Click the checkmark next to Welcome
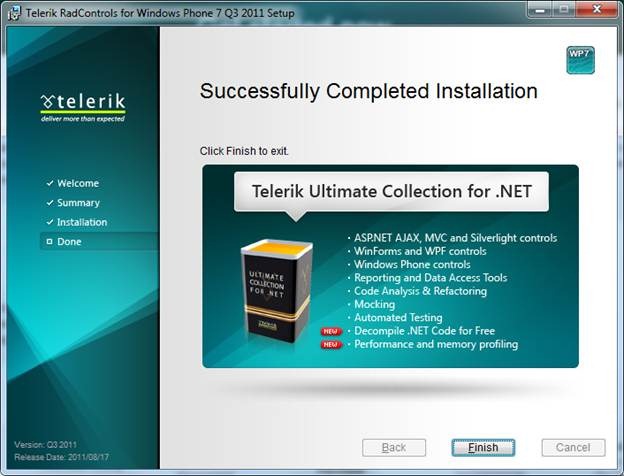Viewport: 624px width, 476px height. 49,184
